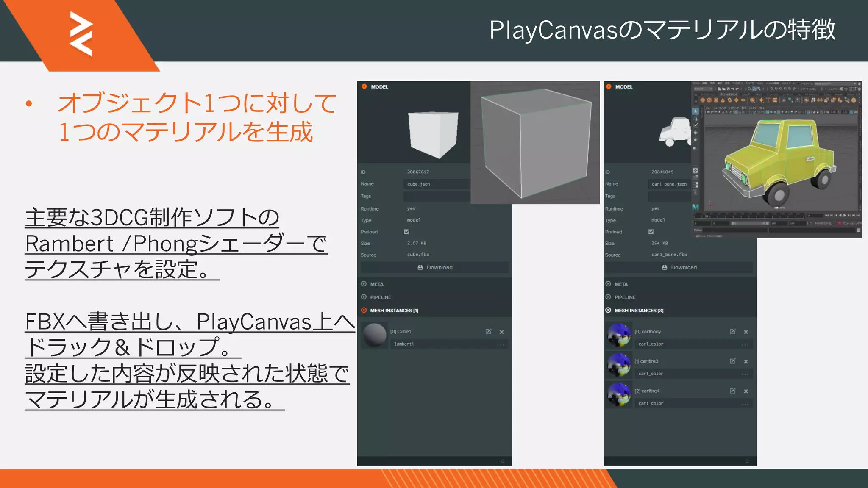Click the car1tire3 material sphere thumbnail
868x488 pixels.
(619, 365)
